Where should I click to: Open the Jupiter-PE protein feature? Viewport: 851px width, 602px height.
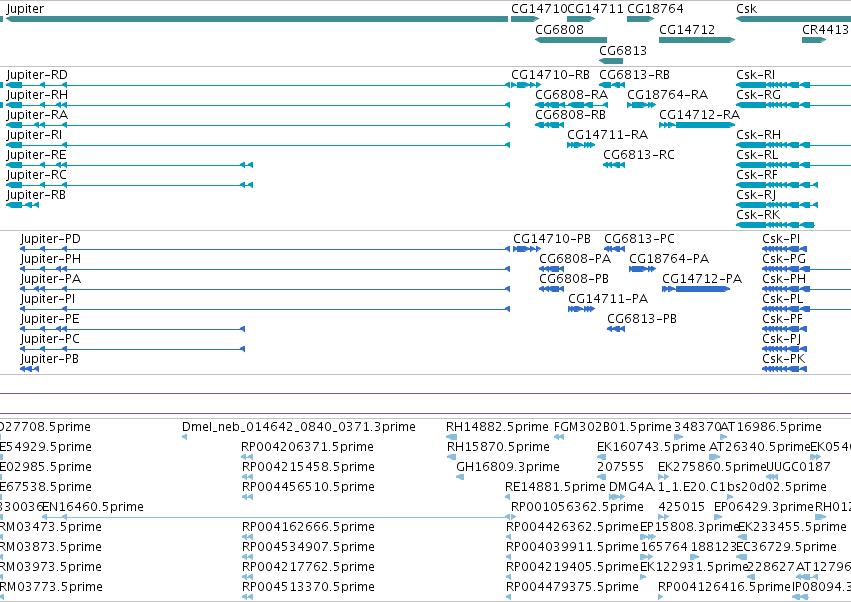point(50,319)
